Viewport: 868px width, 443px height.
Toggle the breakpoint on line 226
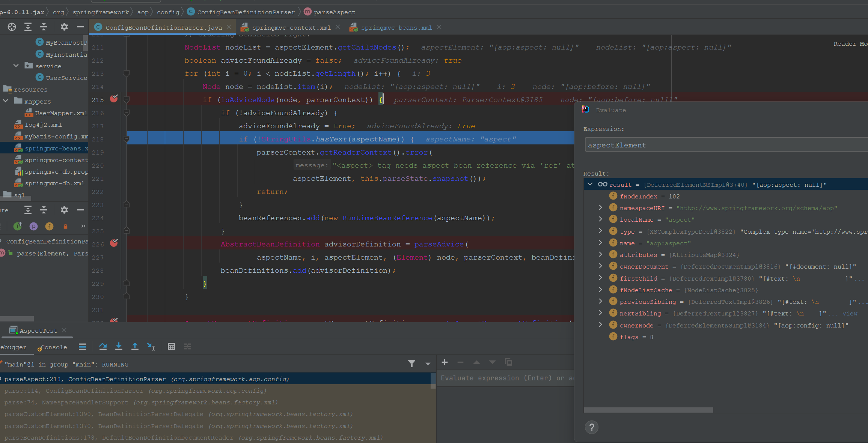(114, 243)
